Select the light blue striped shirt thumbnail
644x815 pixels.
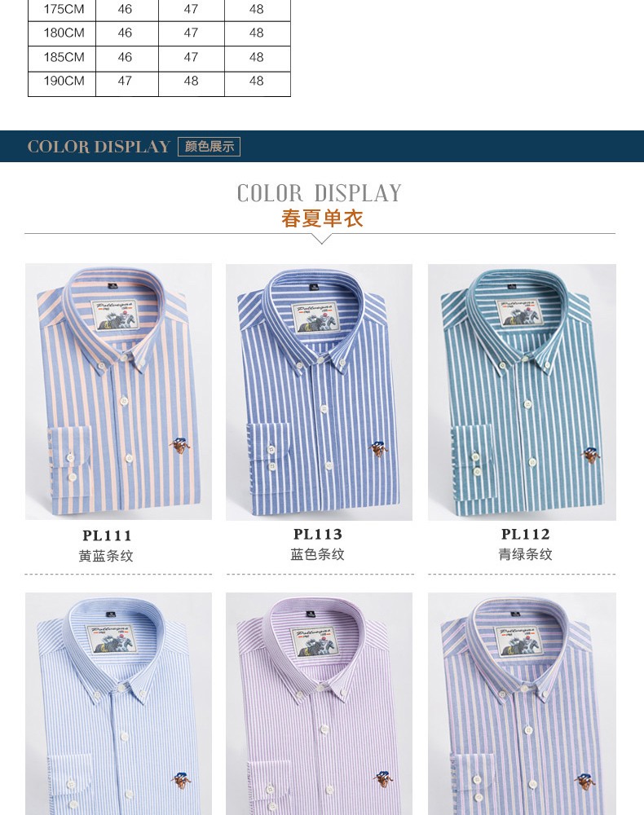(x=118, y=704)
